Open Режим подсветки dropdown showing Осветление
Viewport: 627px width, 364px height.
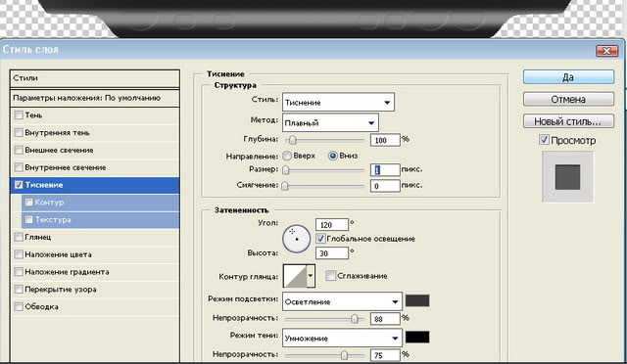tap(342, 301)
